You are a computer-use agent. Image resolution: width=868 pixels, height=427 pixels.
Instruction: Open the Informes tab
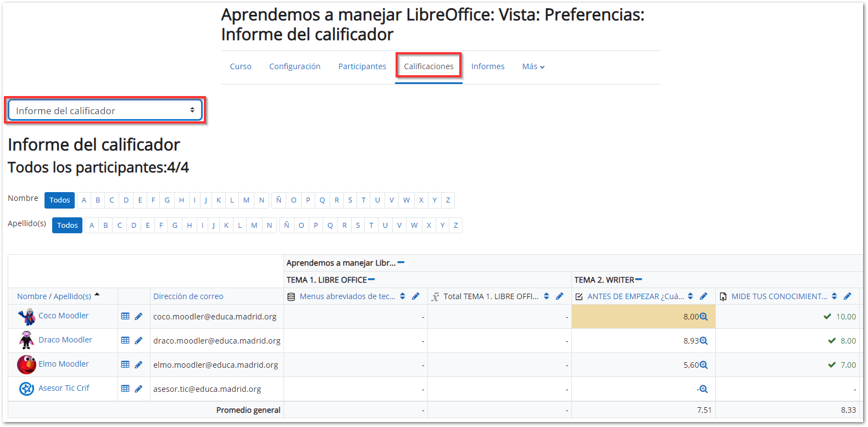click(488, 66)
